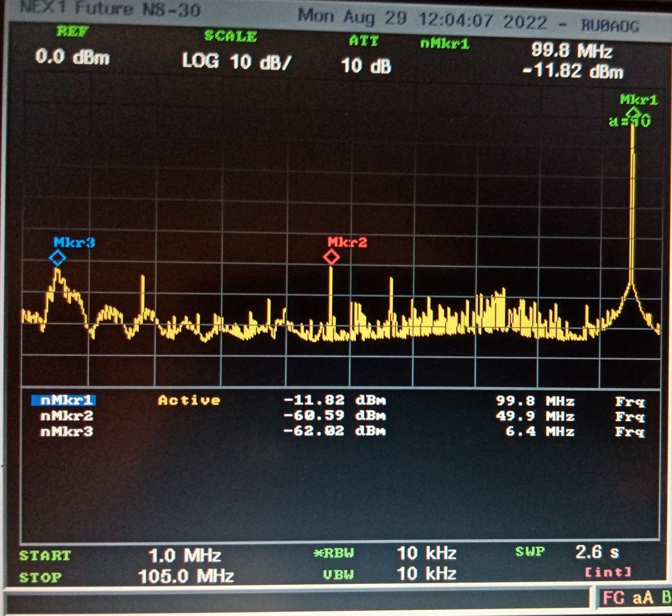Click 99.8 MHz value in the table
This screenshot has width=672, height=616.
[x=535, y=401]
